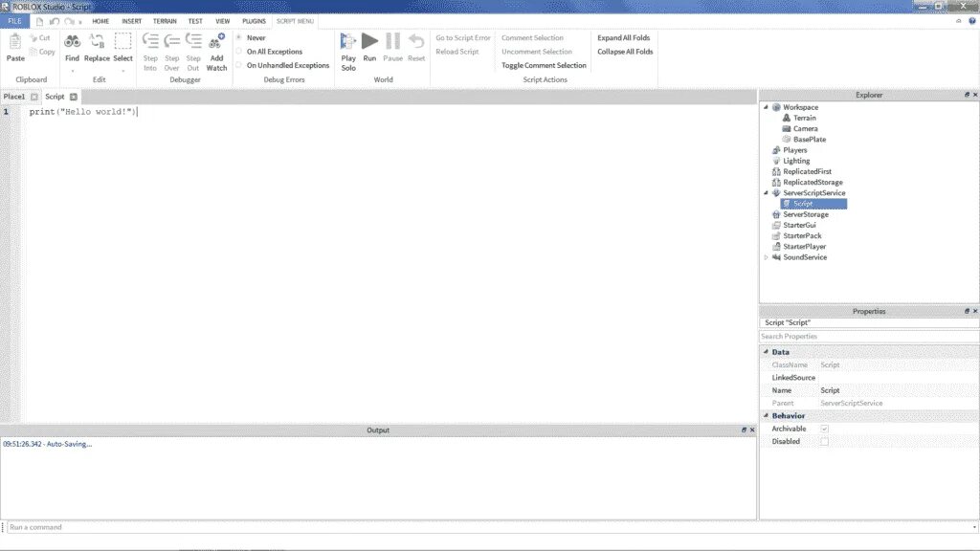Click the Step Over debugger icon

[x=171, y=41]
